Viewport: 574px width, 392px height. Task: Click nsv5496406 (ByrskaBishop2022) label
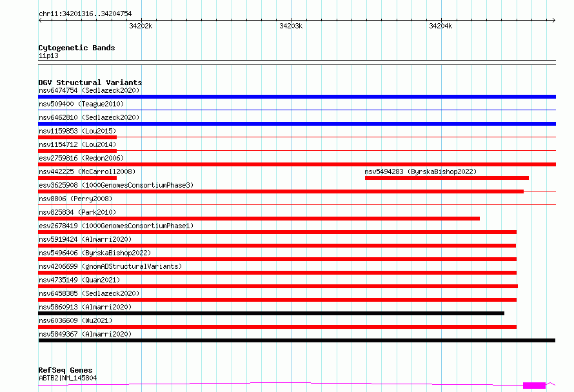click(x=95, y=253)
